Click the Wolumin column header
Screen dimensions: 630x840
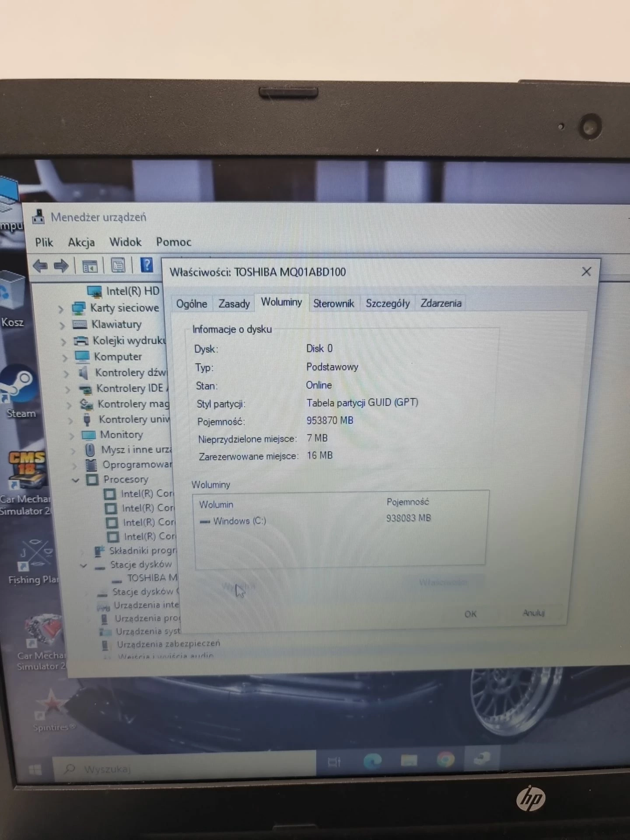(x=216, y=504)
